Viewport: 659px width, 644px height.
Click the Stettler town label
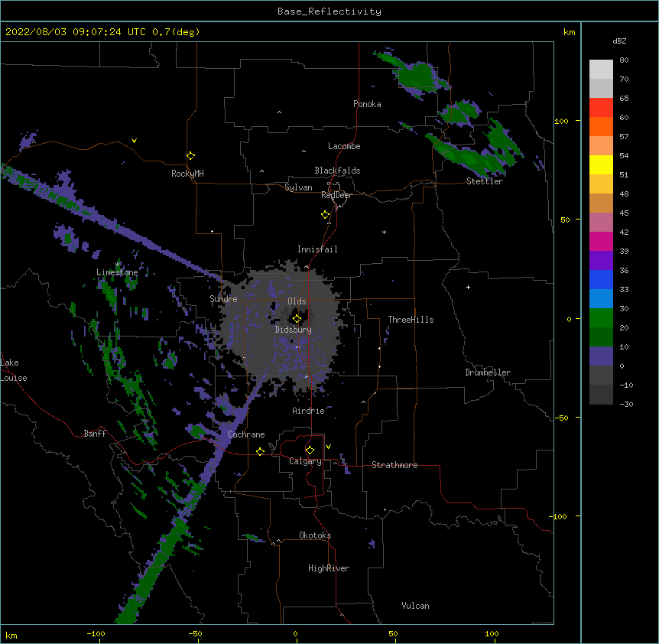[x=485, y=181]
